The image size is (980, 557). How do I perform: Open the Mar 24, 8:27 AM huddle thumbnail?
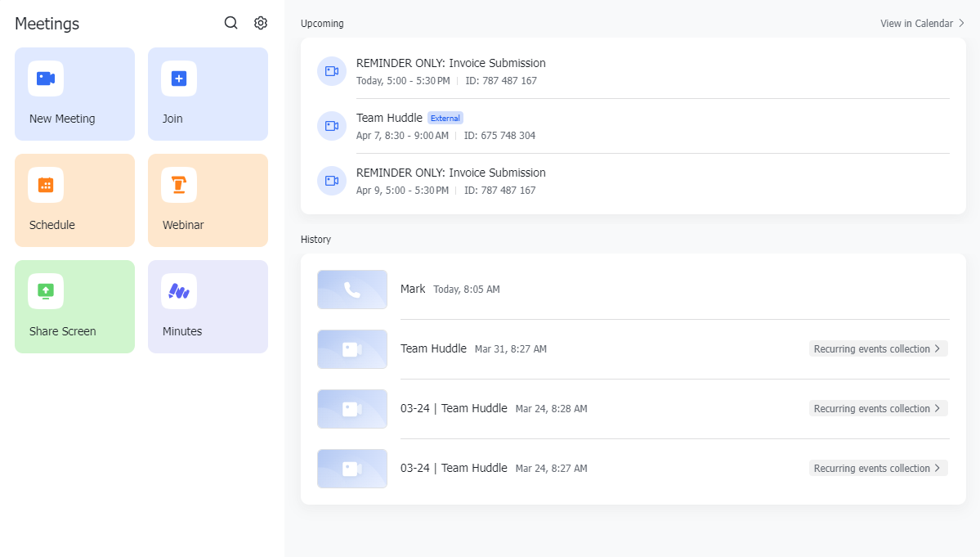click(x=352, y=468)
